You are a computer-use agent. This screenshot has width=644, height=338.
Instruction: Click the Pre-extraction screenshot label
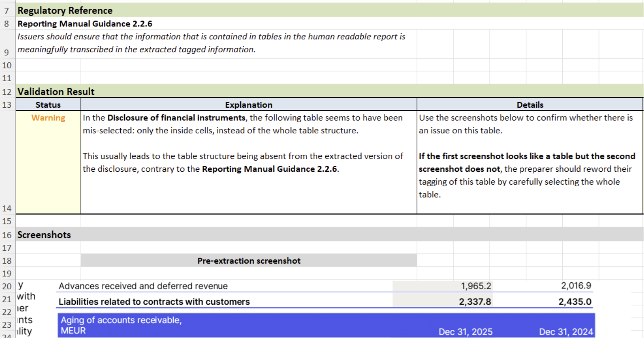click(249, 261)
